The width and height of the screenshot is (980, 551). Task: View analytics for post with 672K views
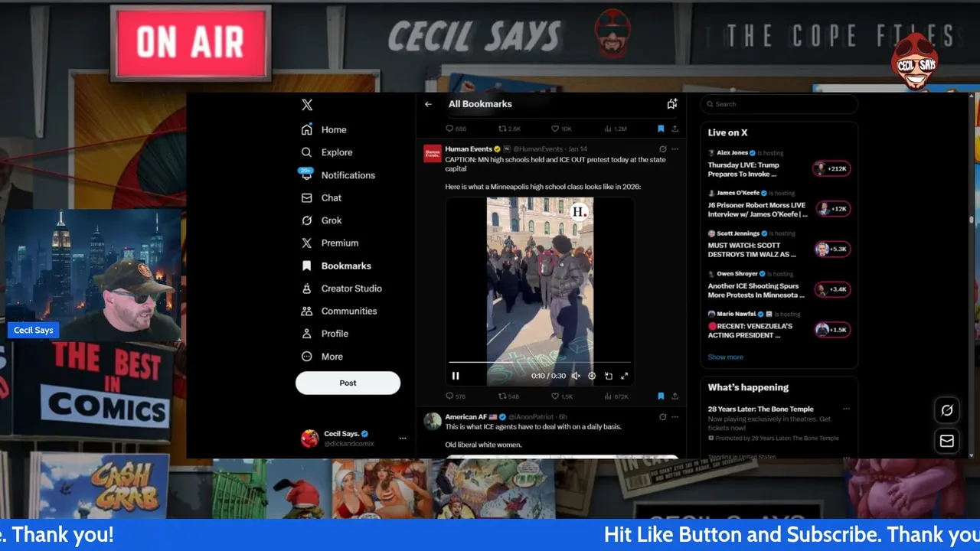tap(616, 396)
